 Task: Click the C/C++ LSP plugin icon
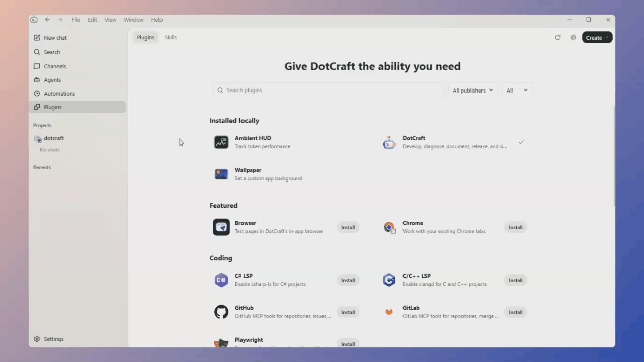tap(389, 280)
